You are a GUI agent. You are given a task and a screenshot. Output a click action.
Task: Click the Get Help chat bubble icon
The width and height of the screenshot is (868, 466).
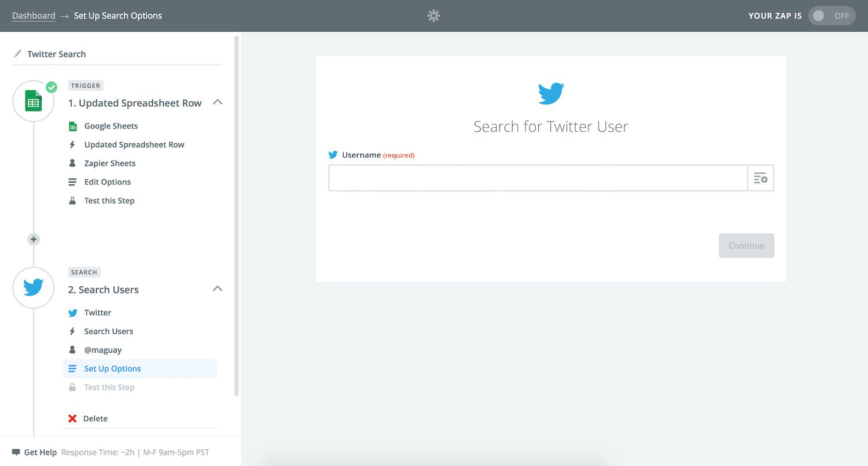pos(16,452)
